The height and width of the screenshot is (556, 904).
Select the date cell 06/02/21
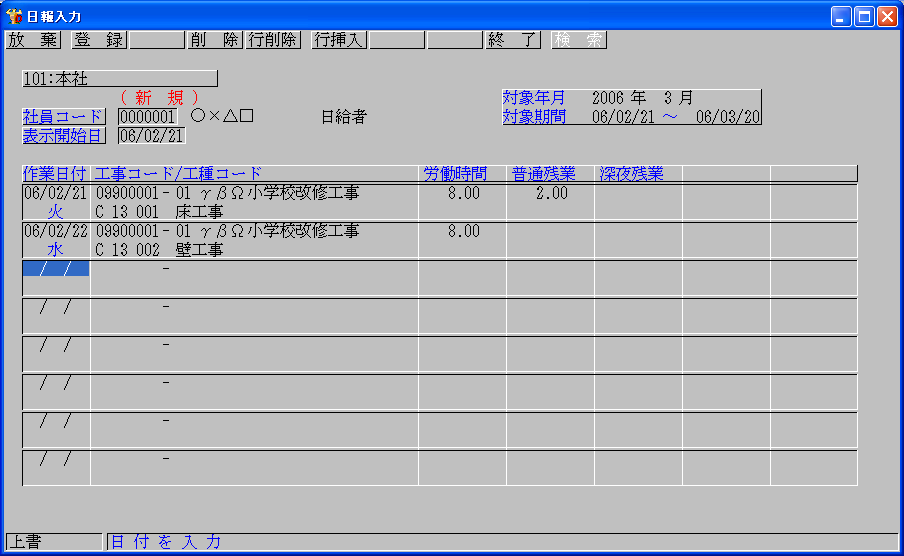pos(55,193)
